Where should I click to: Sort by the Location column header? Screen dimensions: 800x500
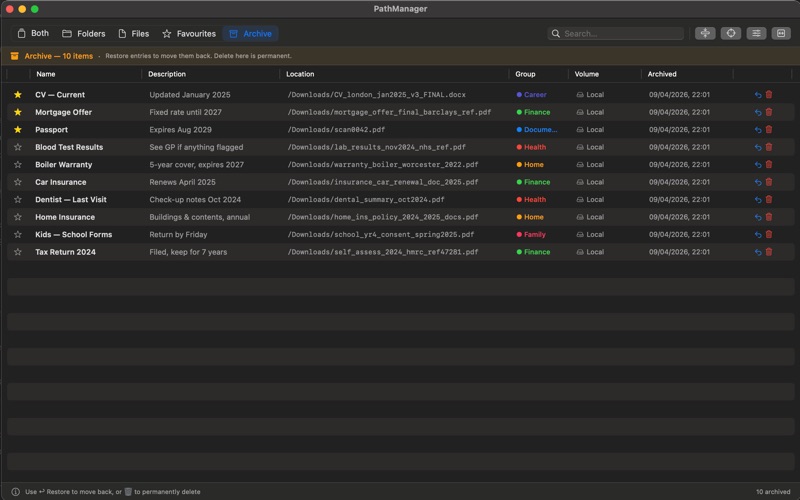(300, 74)
